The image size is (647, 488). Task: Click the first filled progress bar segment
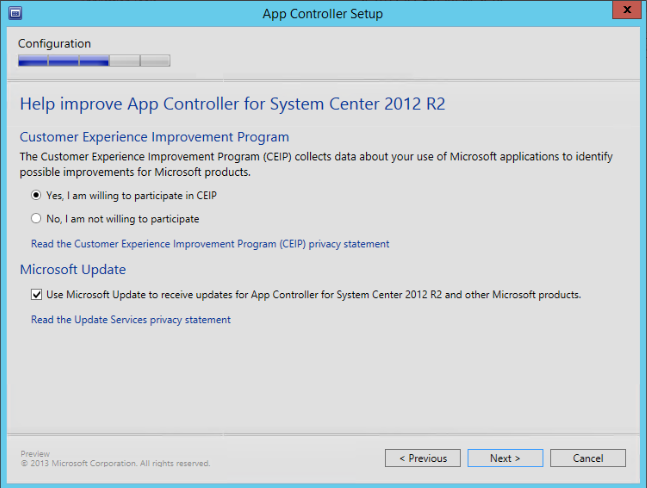point(33,61)
